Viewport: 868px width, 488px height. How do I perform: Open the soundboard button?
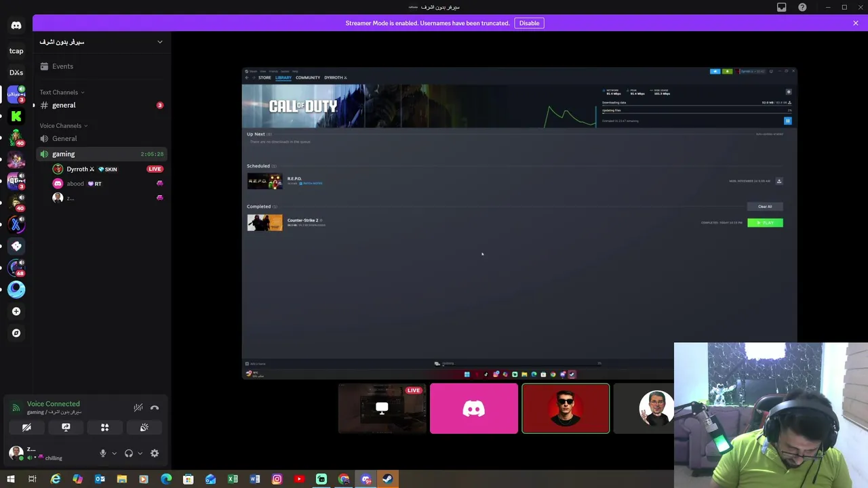point(144,428)
